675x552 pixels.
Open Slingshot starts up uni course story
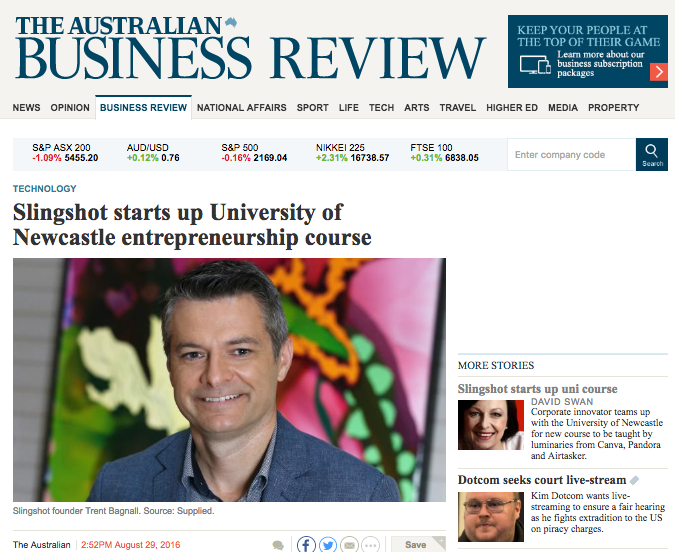coord(537,389)
